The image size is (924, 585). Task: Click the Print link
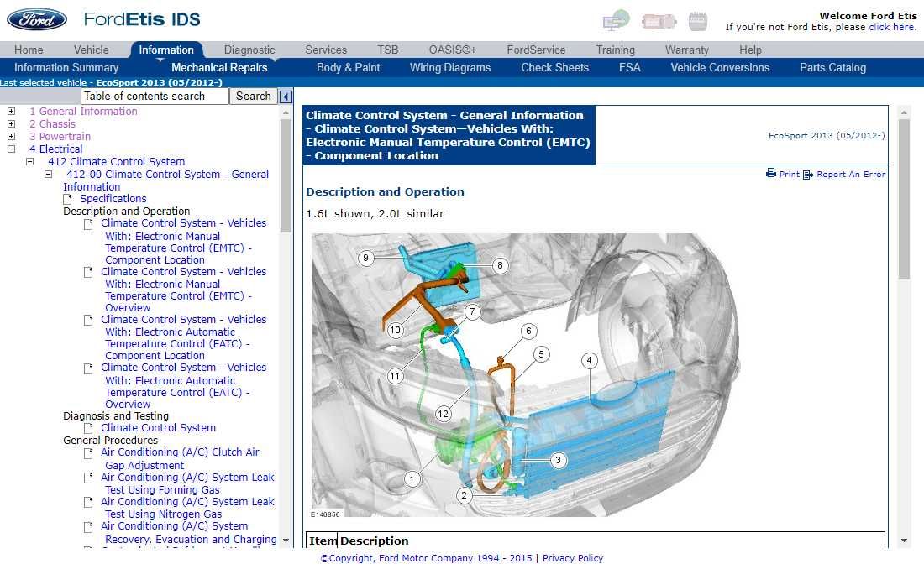(x=789, y=175)
